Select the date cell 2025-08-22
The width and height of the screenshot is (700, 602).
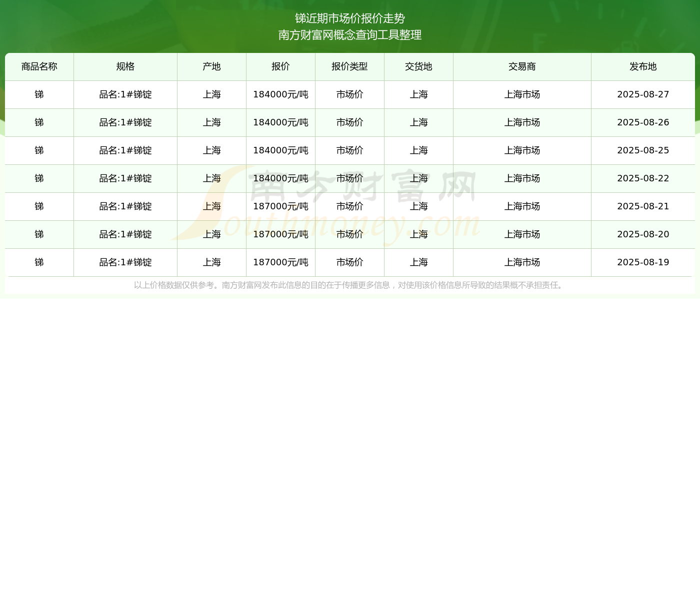pos(643,178)
